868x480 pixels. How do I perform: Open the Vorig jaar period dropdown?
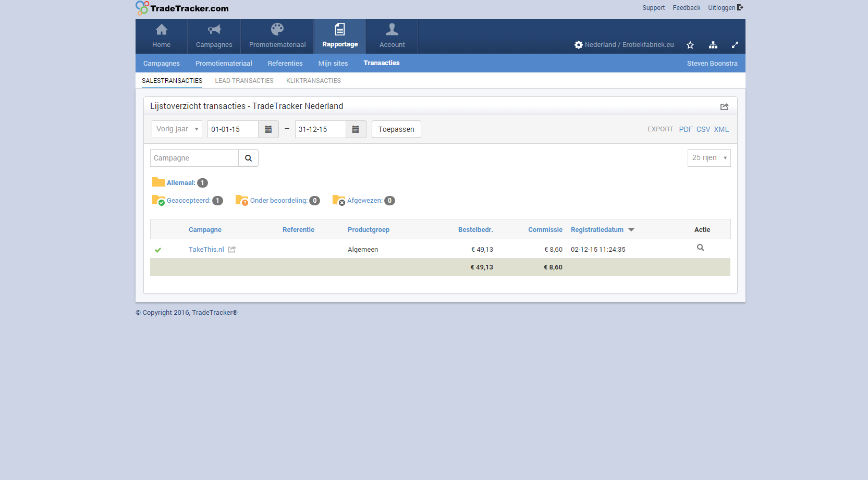pos(177,129)
